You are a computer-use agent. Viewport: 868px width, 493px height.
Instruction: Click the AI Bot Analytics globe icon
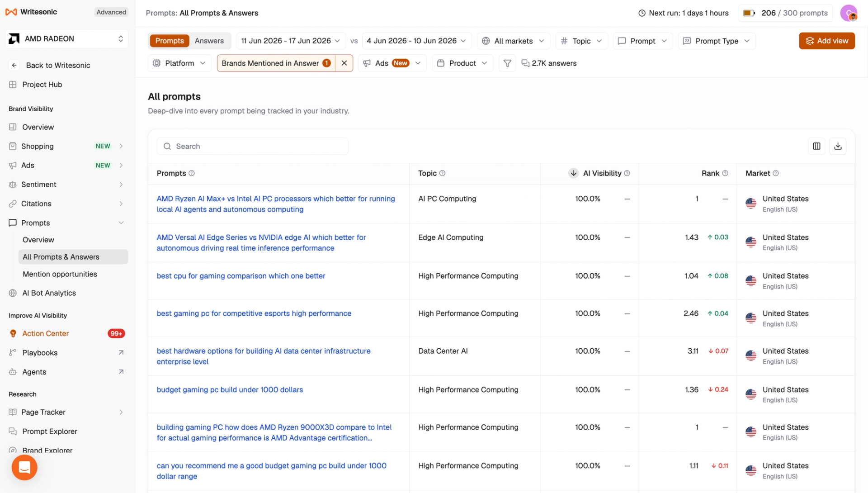13,293
